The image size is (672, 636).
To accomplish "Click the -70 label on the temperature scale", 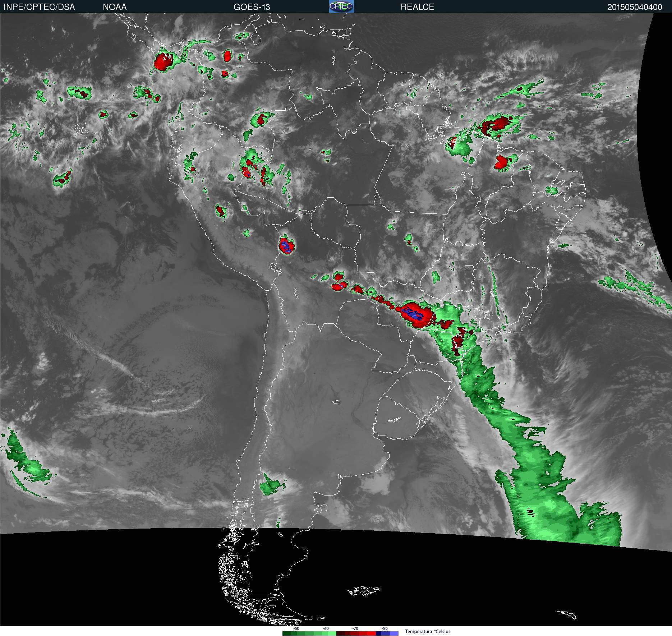I will click(355, 628).
